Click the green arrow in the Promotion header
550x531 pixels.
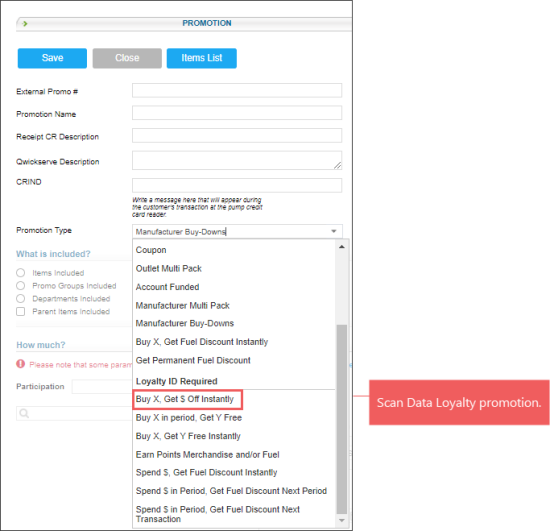click(25, 23)
